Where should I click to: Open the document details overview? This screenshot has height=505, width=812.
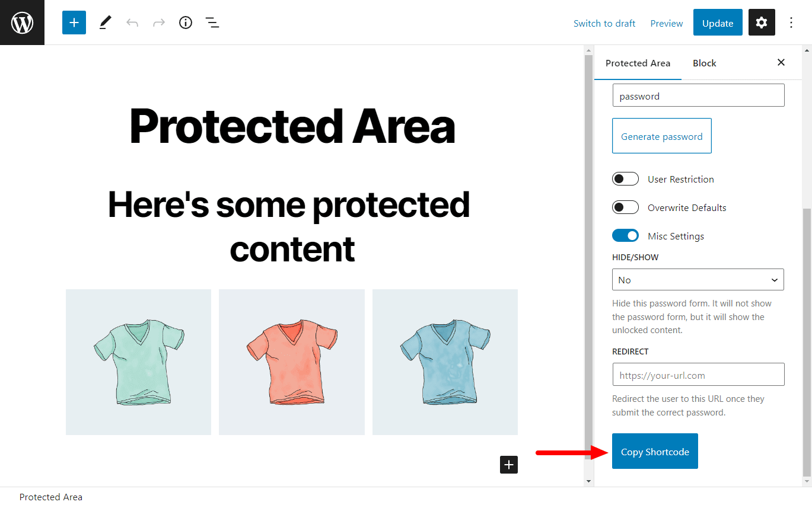(185, 22)
